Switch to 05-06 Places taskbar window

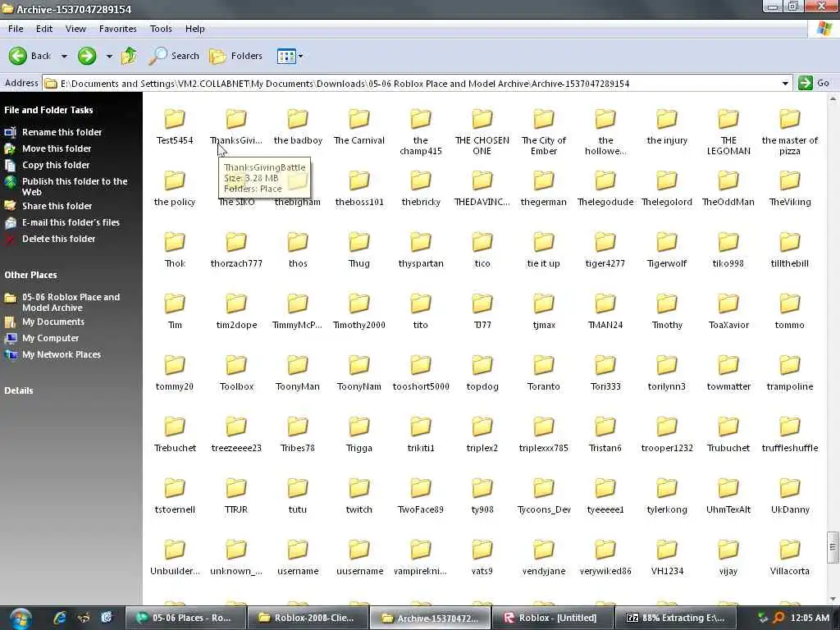(x=185, y=618)
